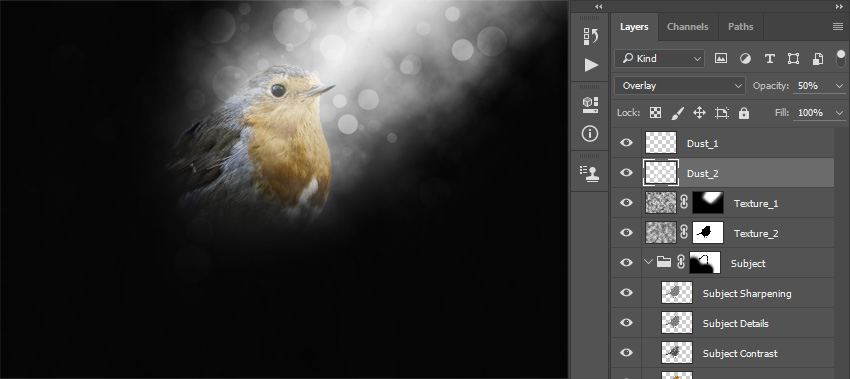Select the Texture_2 bird-shaped mask thumbnail
Viewport: 850px width, 379px height.
click(x=708, y=233)
